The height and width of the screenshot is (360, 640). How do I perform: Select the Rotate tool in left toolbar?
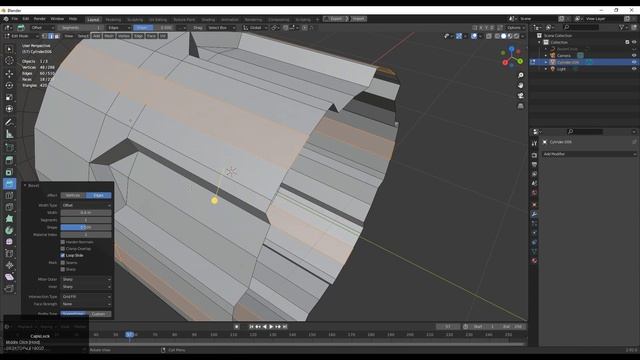(9, 85)
